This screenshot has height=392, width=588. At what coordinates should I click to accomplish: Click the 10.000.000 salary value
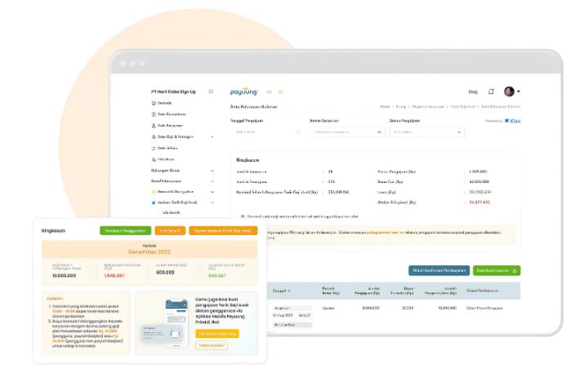point(65,275)
